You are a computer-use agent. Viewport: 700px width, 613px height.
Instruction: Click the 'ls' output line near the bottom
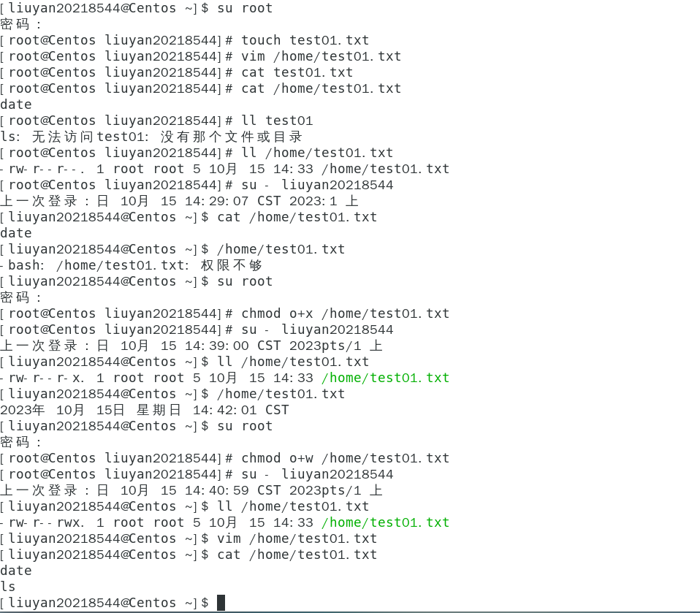click(x=7, y=587)
